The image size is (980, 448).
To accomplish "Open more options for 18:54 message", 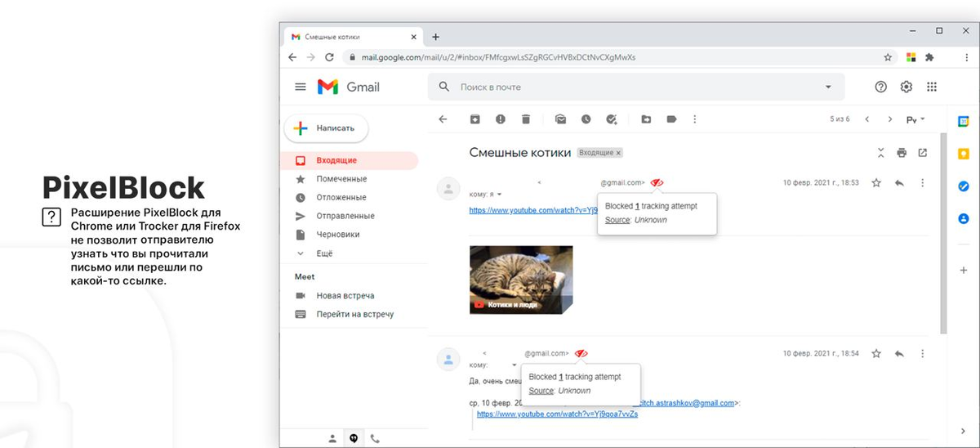I will pyautogui.click(x=922, y=353).
